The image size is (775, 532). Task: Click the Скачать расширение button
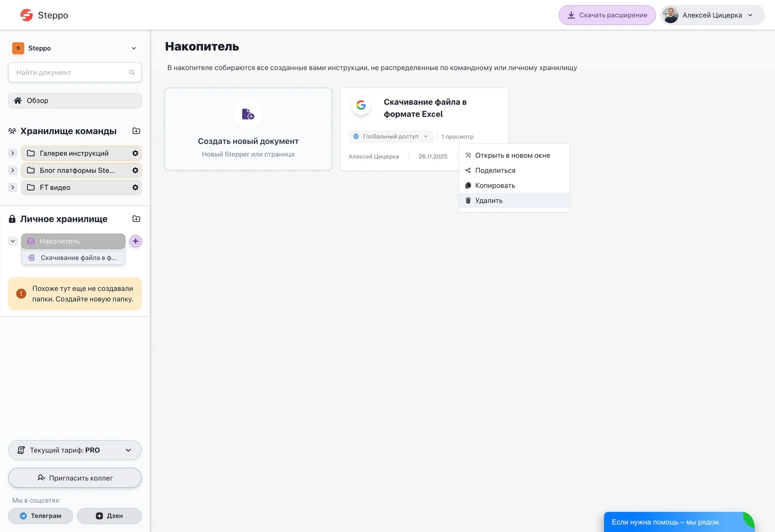click(607, 15)
